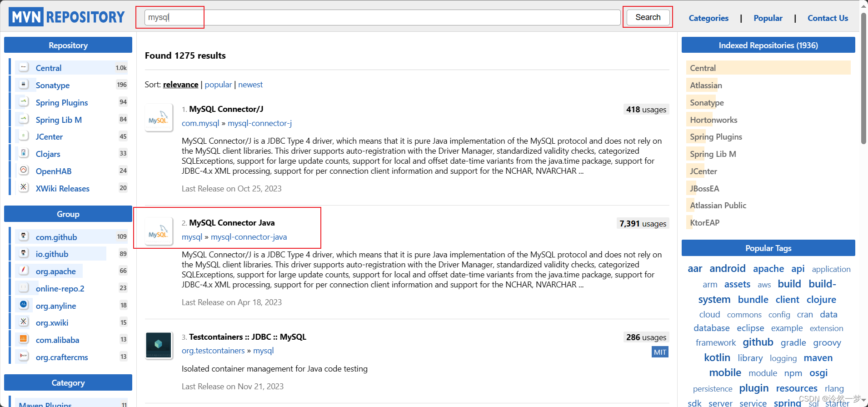The height and width of the screenshot is (407, 868).
Task: Open MySQL Connector Java result title
Action: click(232, 223)
